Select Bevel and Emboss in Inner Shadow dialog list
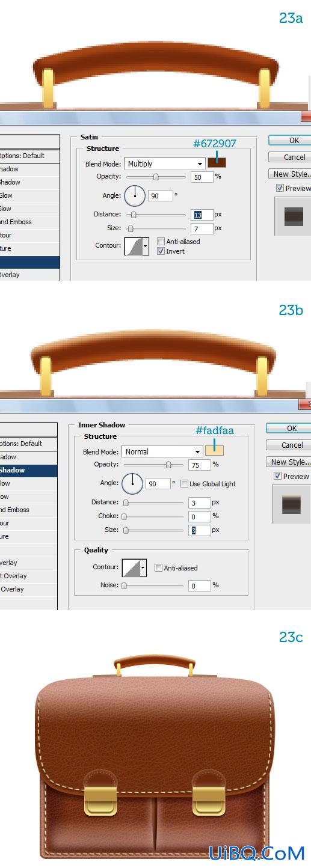 (28, 510)
